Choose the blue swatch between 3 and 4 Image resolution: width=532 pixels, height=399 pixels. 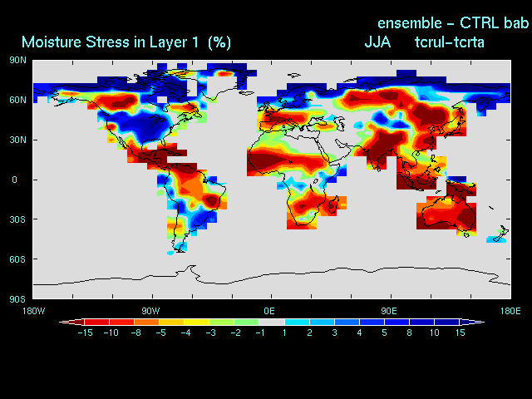(347, 322)
